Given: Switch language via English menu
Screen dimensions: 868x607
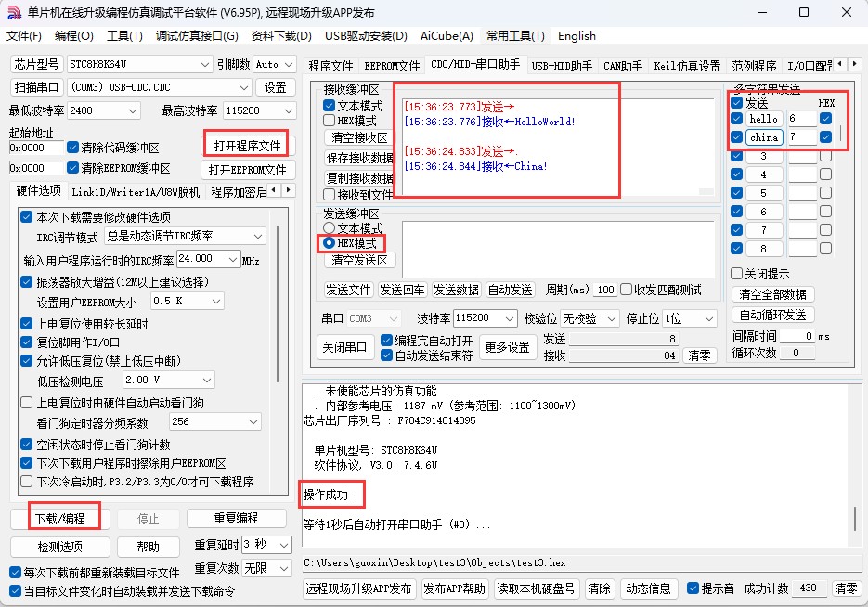Looking at the screenshot, I should pyautogui.click(x=577, y=36).
